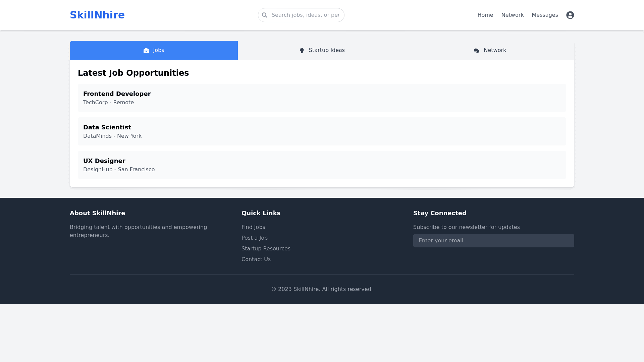Click the magnifying glass search icon
The width and height of the screenshot is (644, 362).
point(265,15)
